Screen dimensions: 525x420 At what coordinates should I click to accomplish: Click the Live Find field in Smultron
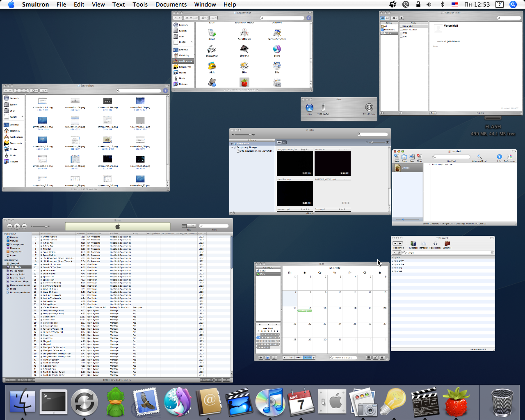(451, 157)
